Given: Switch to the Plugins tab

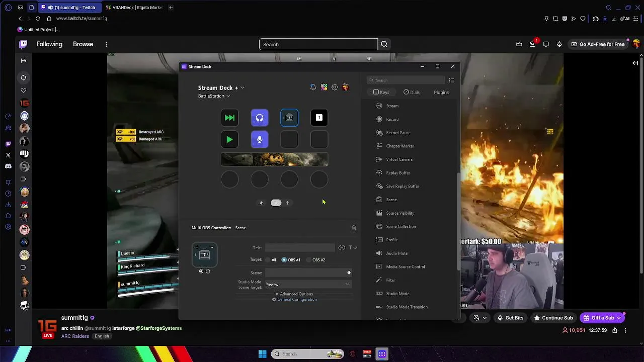Looking at the screenshot, I should pyautogui.click(x=441, y=93).
